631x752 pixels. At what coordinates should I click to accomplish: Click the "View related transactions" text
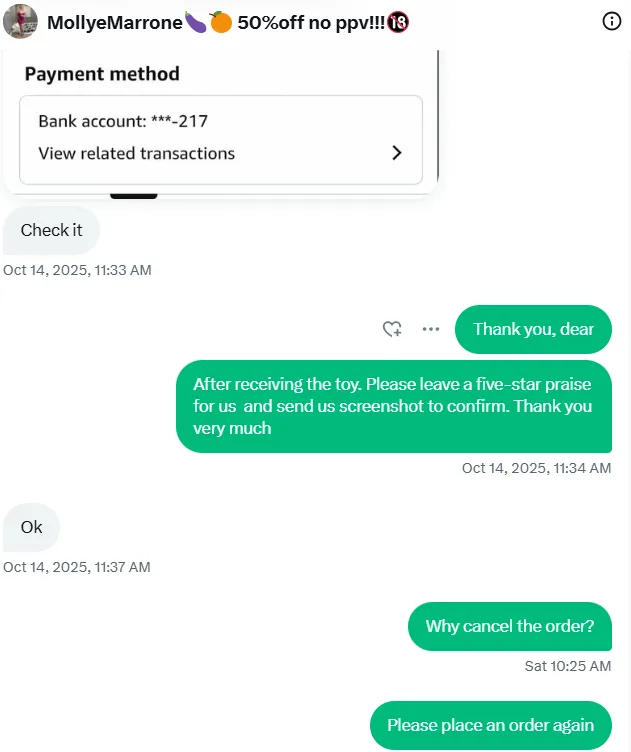tap(136, 153)
